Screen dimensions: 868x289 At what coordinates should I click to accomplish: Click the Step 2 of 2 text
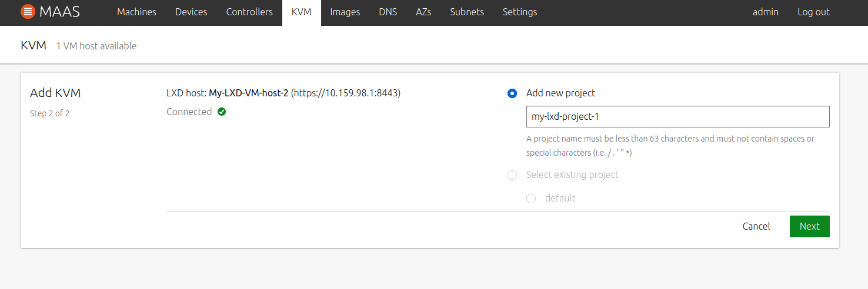coord(49,113)
